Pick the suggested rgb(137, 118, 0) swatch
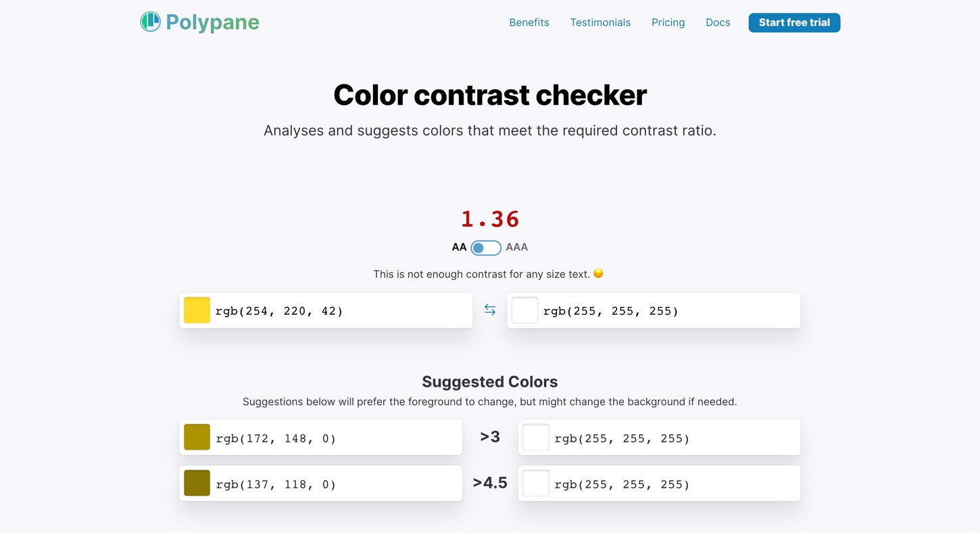This screenshot has height=533, width=980. (x=197, y=484)
